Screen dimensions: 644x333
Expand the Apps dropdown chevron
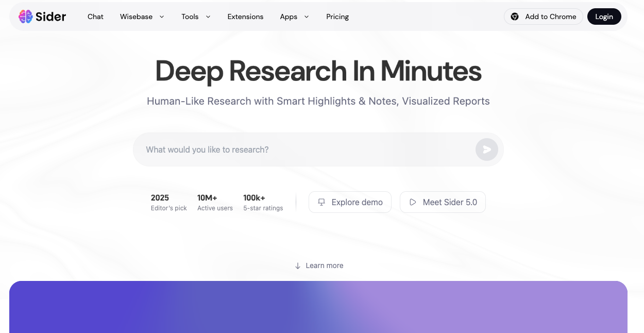(307, 16)
